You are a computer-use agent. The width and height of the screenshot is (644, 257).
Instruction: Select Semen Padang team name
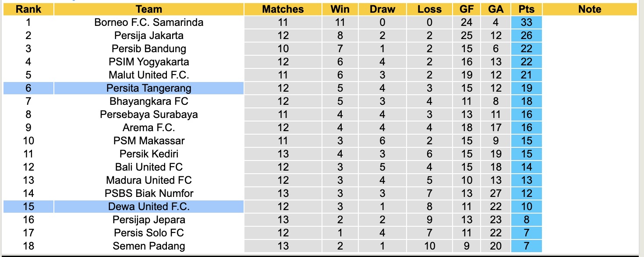pos(149,246)
